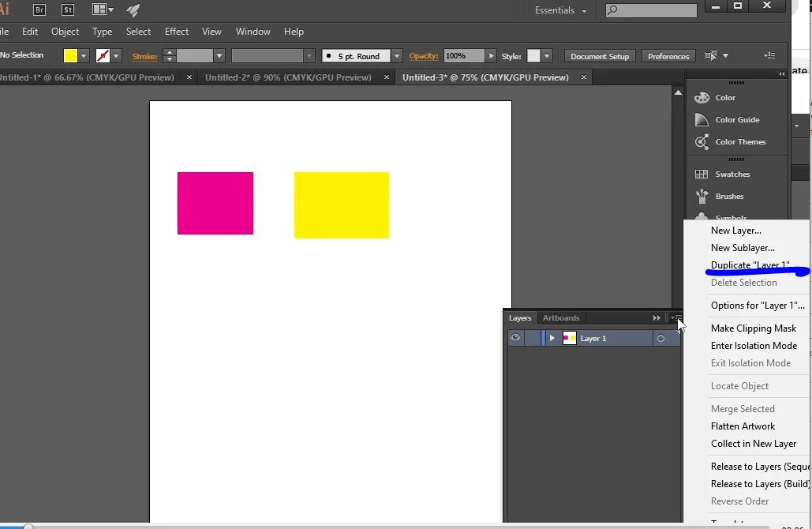The width and height of the screenshot is (812, 529).
Task: Click Layer 1 target circle indicator
Action: 661,339
